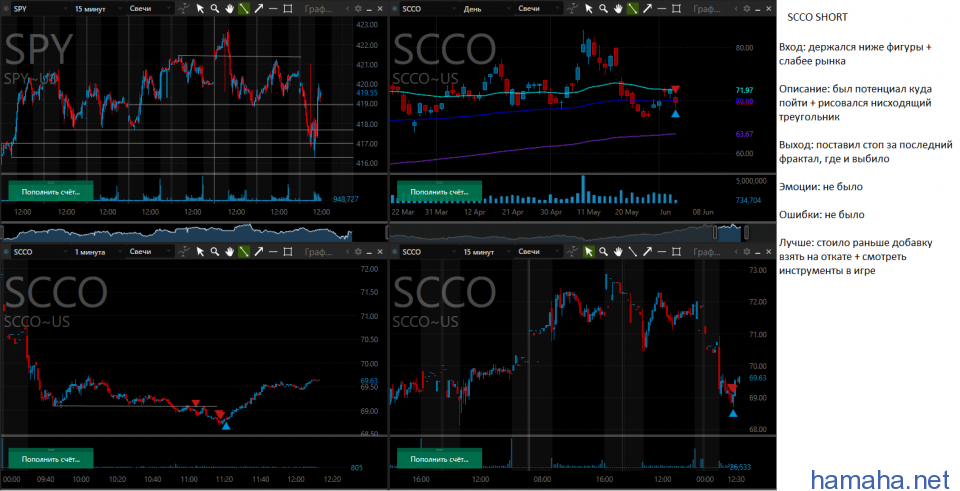Open settings gear of SCCO Day chart
This screenshot has height=491, width=960.
coord(746,9)
